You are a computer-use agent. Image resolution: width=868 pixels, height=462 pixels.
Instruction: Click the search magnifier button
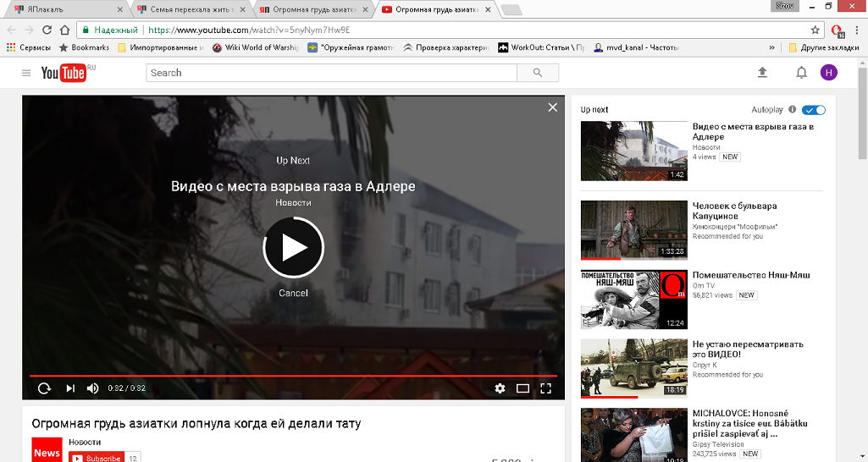(x=538, y=73)
